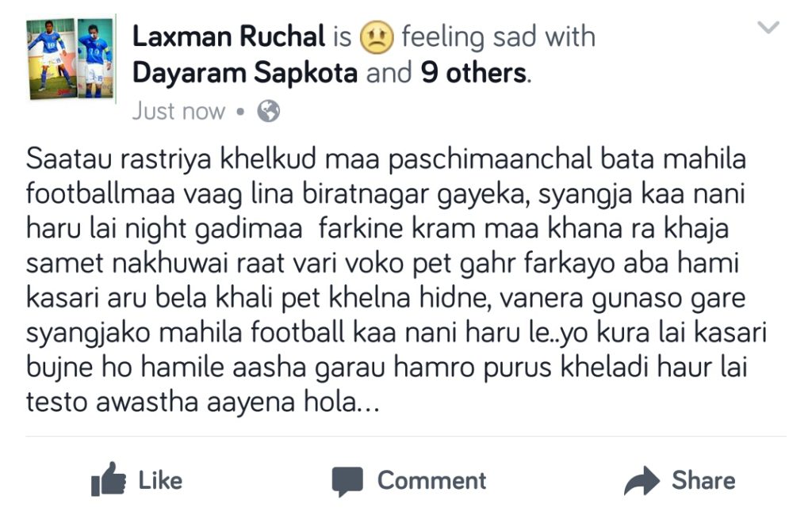Click post text ending "aayena hola..."
812x519 pixels.
203,404
